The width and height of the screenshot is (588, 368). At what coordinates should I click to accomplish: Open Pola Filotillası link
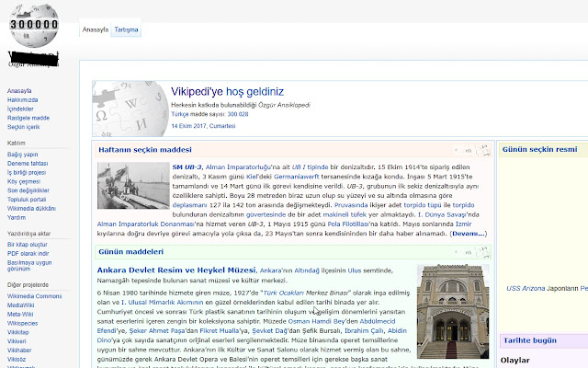point(348,224)
